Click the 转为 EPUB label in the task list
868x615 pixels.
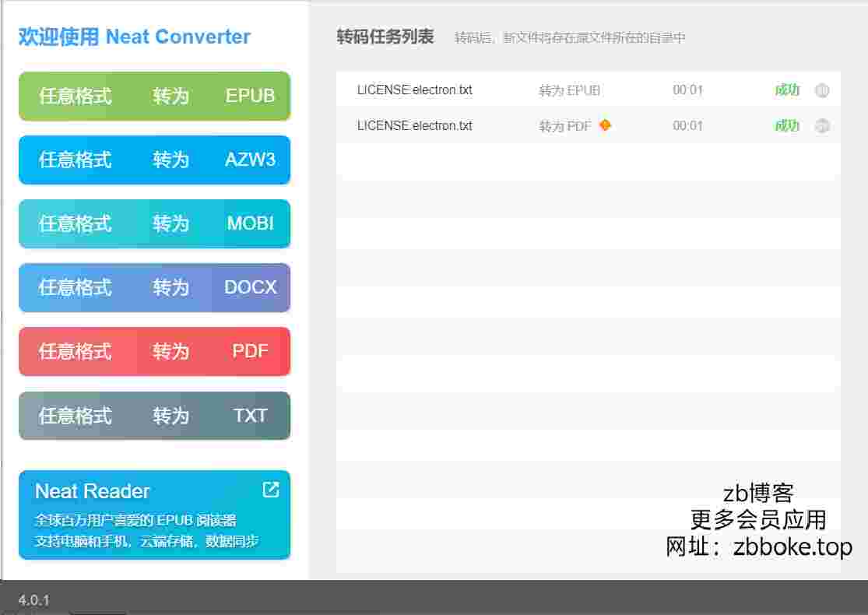click(570, 90)
